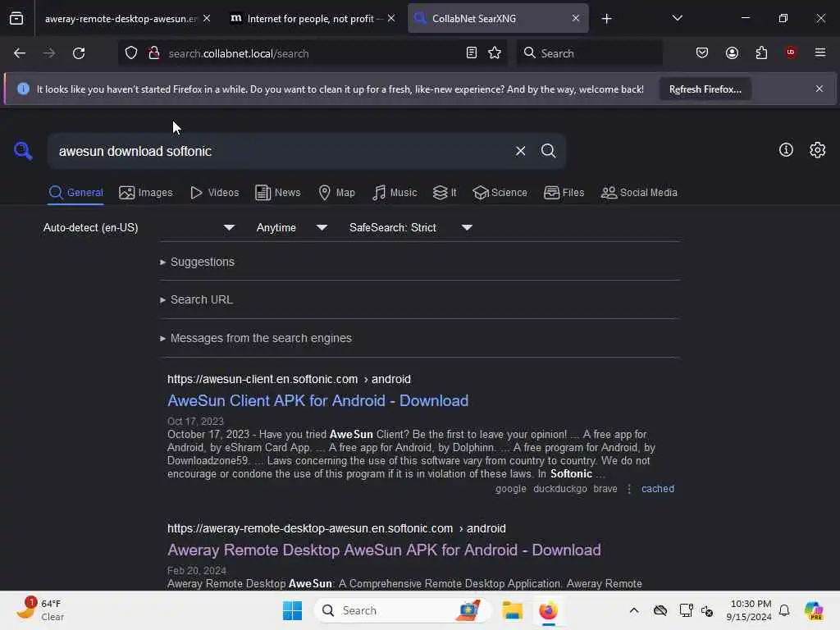840x630 pixels.
Task: Open a new tab
Action: pyautogui.click(x=606, y=19)
